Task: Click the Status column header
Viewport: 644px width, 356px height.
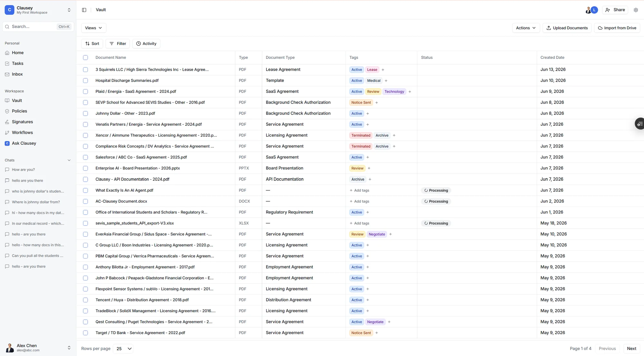Action: tap(427, 58)
